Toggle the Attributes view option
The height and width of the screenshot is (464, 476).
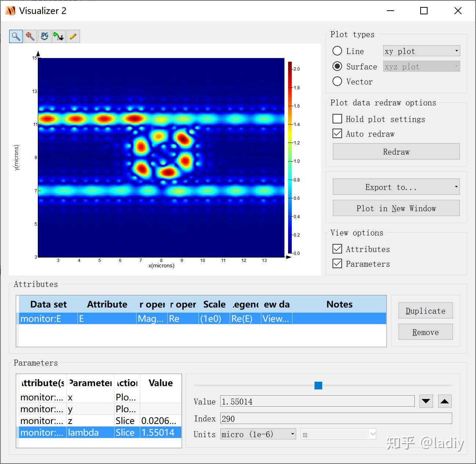337,249
